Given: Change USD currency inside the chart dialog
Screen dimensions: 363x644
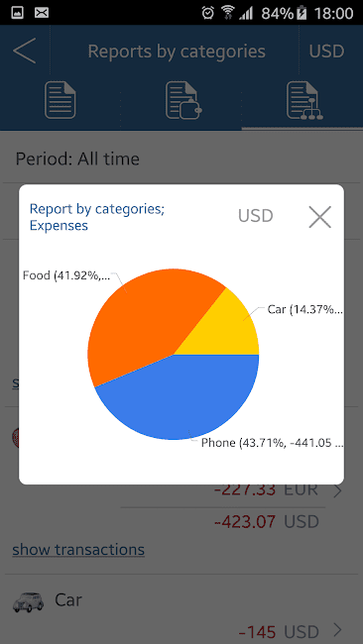Looking at the screenshot, I should (x=255, y=216).
